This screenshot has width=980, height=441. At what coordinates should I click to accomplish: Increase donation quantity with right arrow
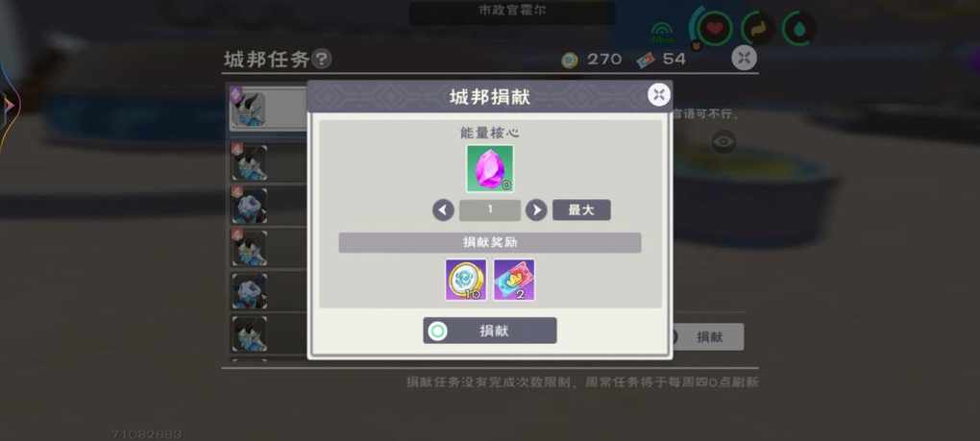(536, 209)
